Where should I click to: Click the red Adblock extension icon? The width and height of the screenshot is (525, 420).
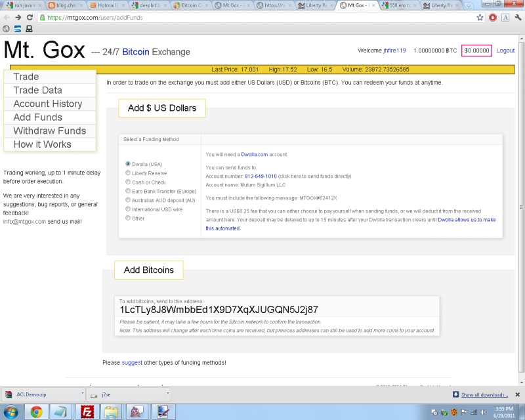click(493, 18)
